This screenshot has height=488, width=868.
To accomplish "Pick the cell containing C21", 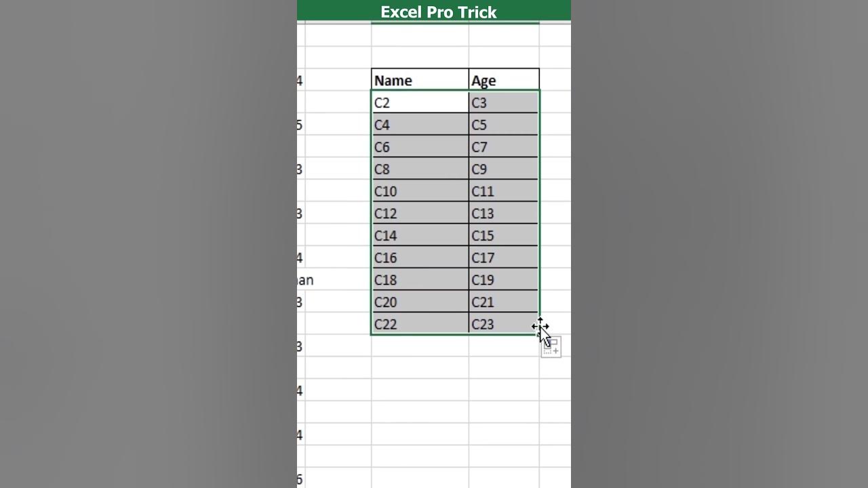I will (503, 302).
